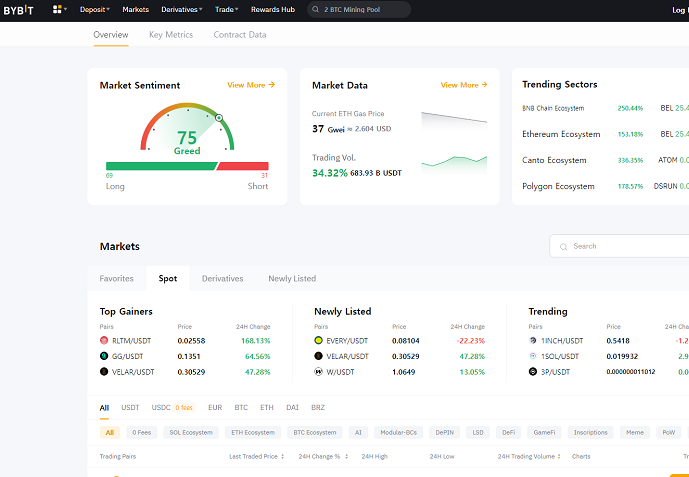Select the BTC Ecosystem chip
This screenshot has width=689, height=477.
[x=315, y=433]
